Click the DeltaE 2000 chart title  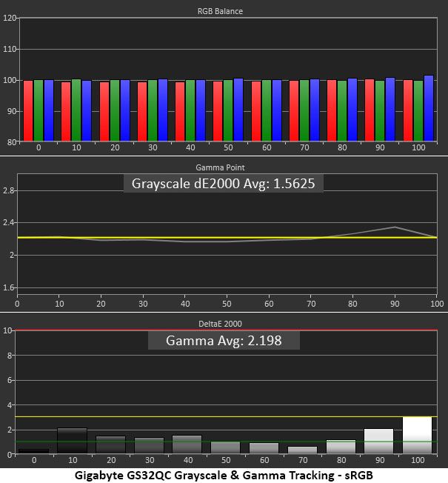click(x=220, y=324)
